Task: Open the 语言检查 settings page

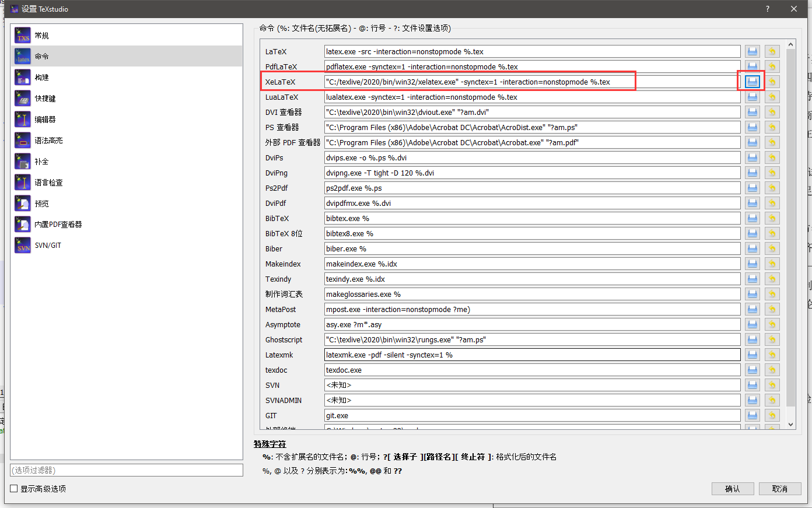Action: pos(22,182)
